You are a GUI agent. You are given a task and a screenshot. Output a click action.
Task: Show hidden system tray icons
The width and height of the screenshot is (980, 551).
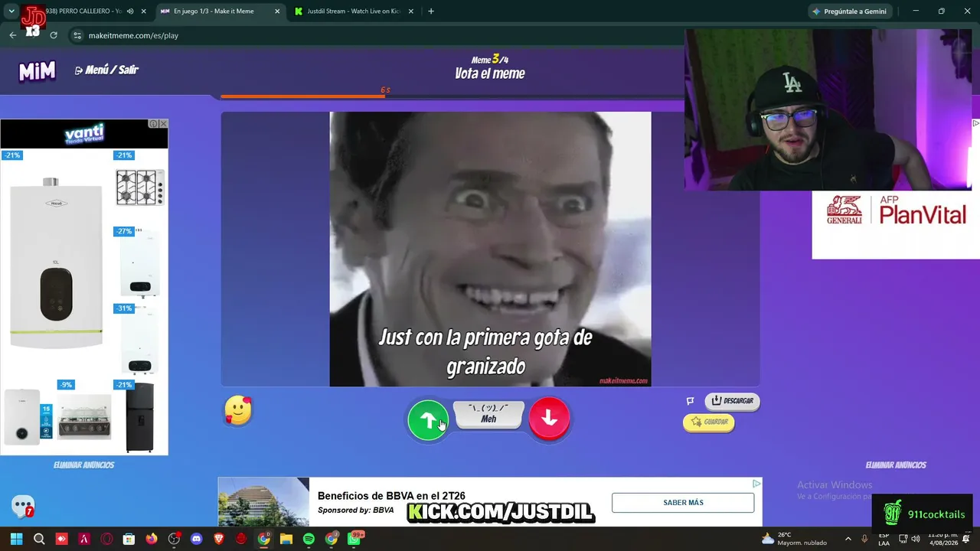tap(848, 539)
